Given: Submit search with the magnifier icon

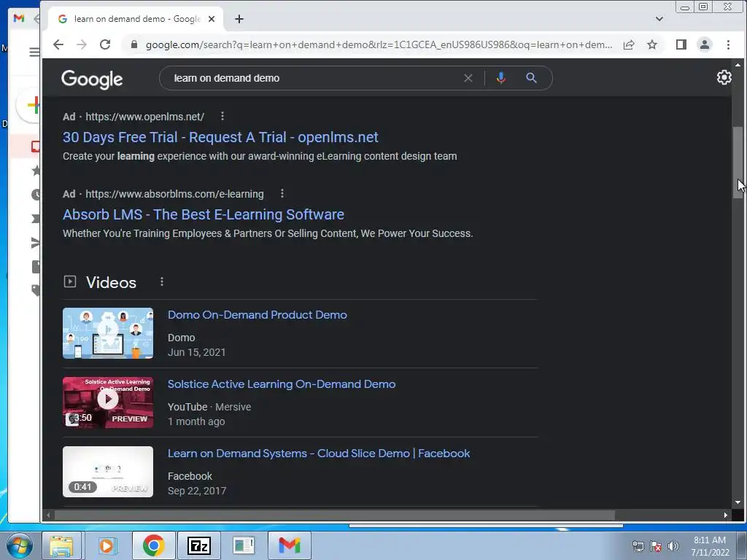Looking at the screenshot, I should pyautogui.click(x=531, y=78).
